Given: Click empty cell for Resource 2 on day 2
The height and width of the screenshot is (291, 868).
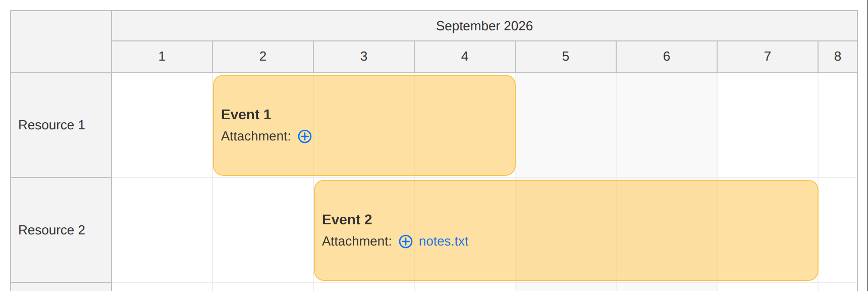Looking at the screenshot, I should [263, 230].
